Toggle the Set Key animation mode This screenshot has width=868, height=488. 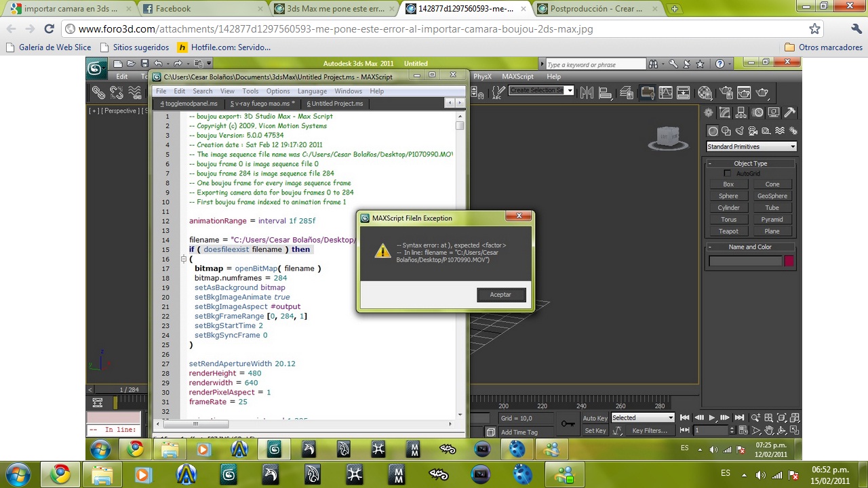(x=595, y=430)
